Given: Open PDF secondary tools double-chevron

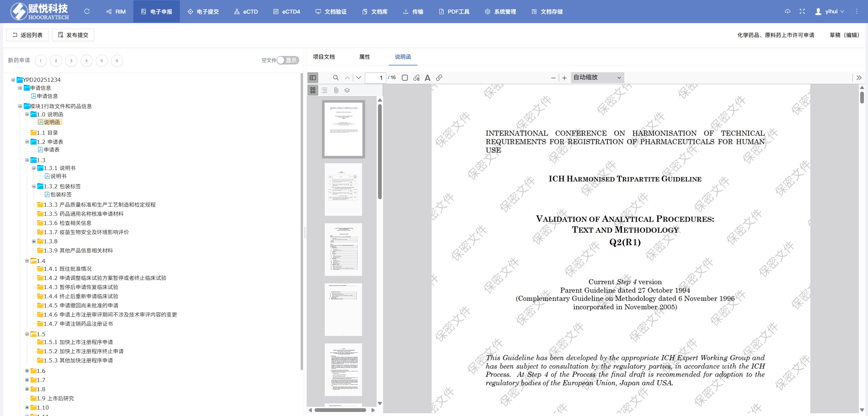Looking at the screenshot, I should tap(859, 78).
